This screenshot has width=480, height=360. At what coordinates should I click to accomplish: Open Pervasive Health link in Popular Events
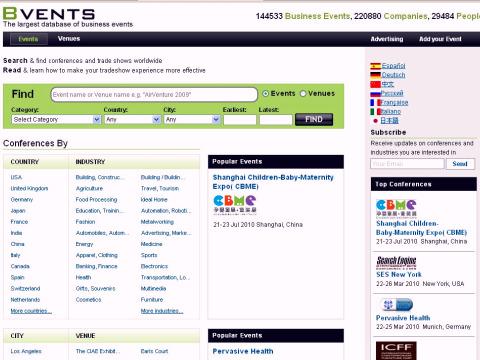pos(243,351)
